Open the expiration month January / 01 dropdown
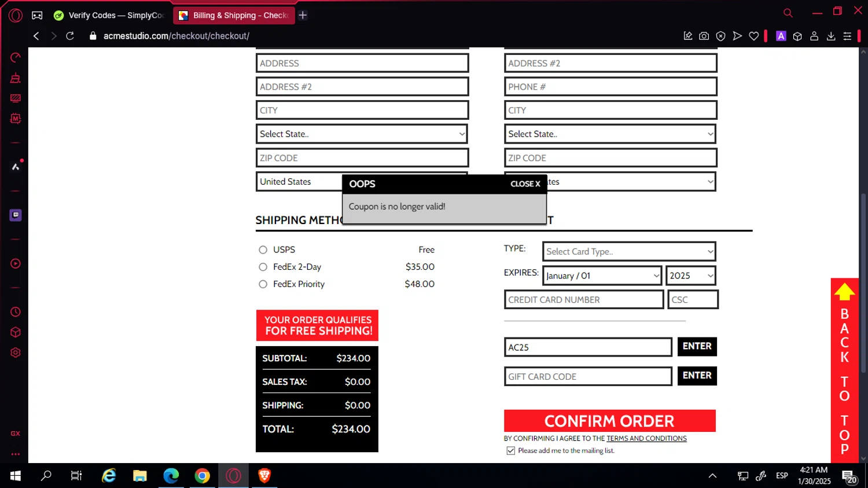 pyautogui.click(x=602, y=276)
